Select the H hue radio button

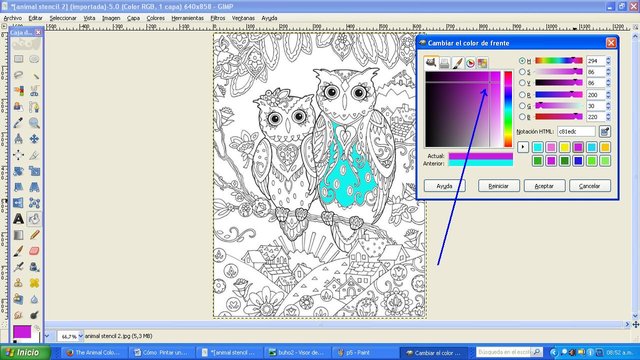522,61
